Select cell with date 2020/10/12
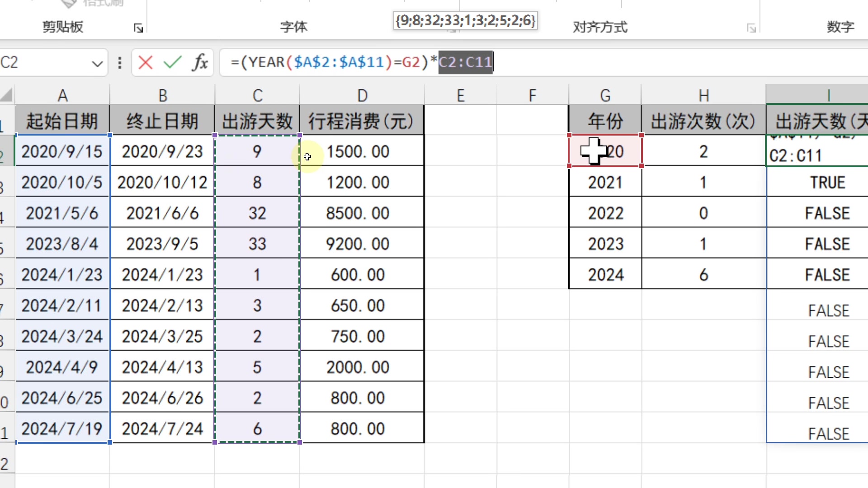Viewport: 868px width, 488px height. (162, 182)
